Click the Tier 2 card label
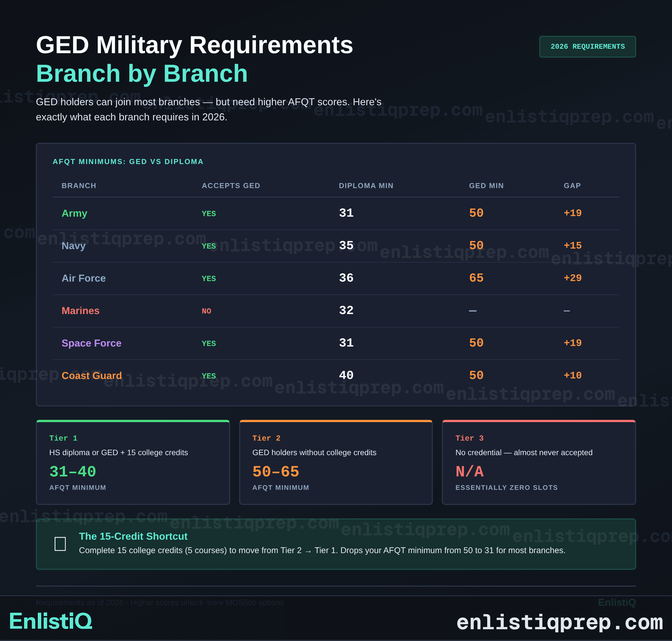The image size is (672, 641). point(266,438)
